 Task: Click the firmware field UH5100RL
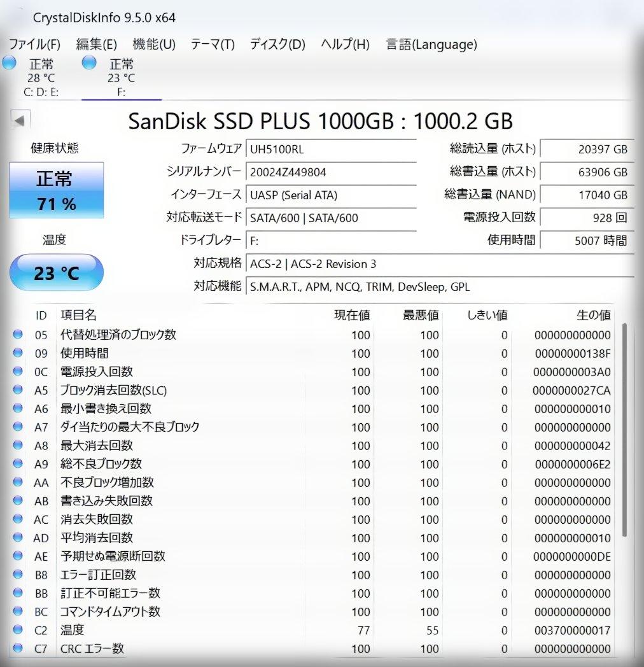[331, 150]
